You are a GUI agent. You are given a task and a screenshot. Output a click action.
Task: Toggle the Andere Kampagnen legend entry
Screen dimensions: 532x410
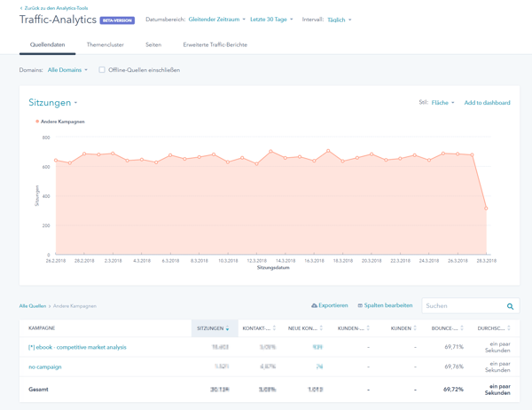point(60,122)
